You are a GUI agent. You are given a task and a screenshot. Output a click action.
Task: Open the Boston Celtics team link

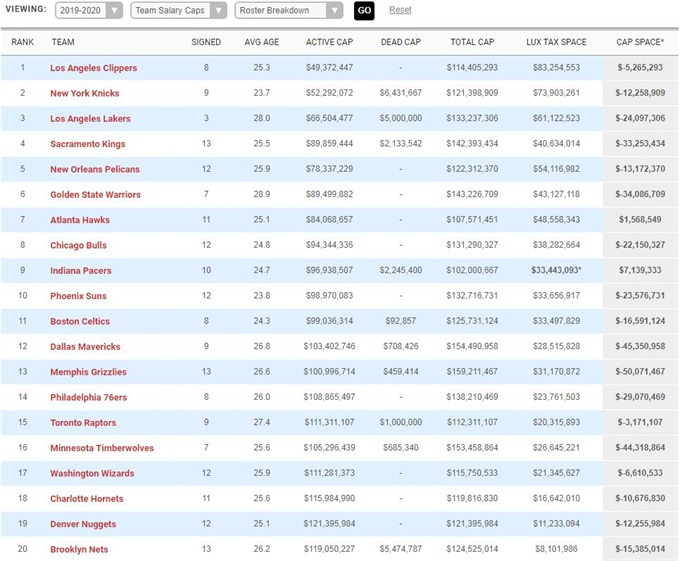(80, 322)
